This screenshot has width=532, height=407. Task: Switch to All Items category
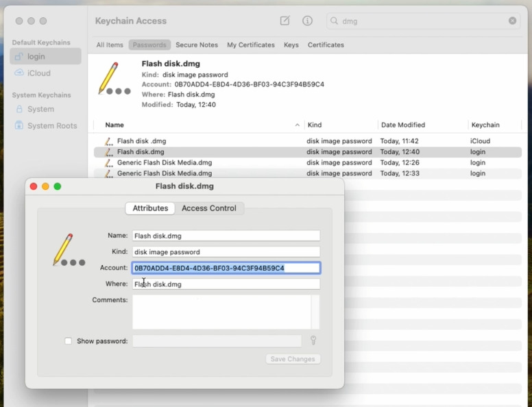[x=110, y=45]
